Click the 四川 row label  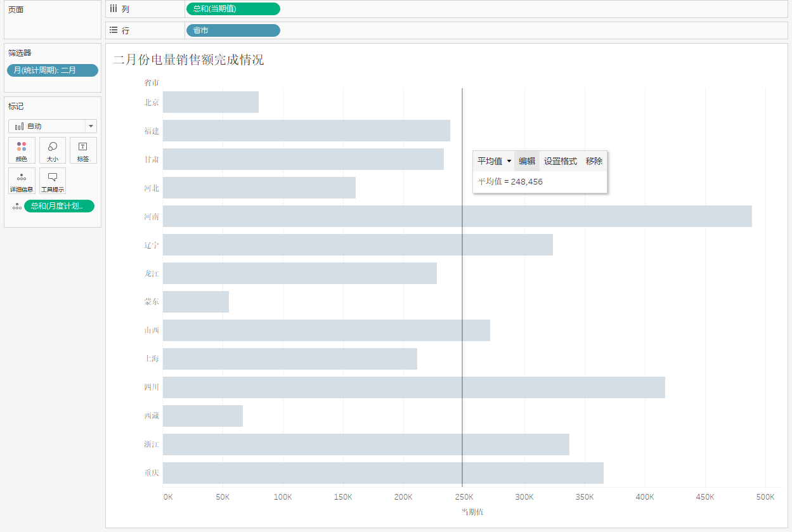click(x=152, y=387)
